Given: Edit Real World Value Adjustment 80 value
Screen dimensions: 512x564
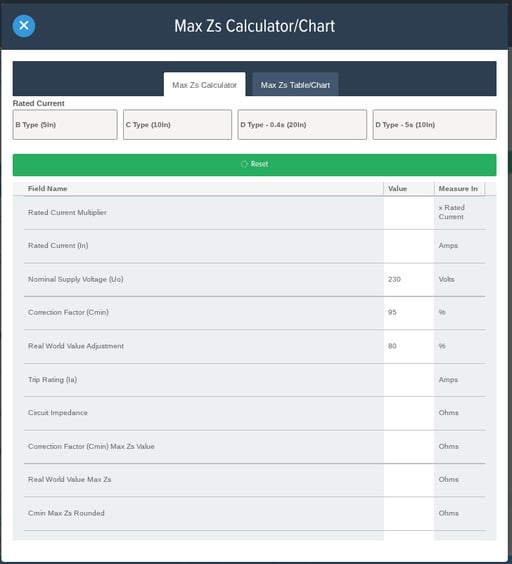Looking at the screenshot, I should tap(409, 346).
